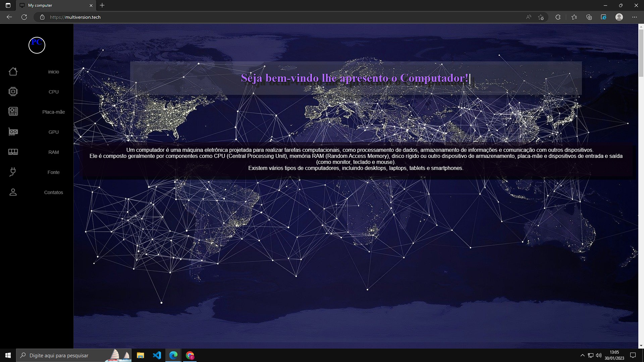Click the Microsoft Edge taskbar icon

[x=173, y=355]
